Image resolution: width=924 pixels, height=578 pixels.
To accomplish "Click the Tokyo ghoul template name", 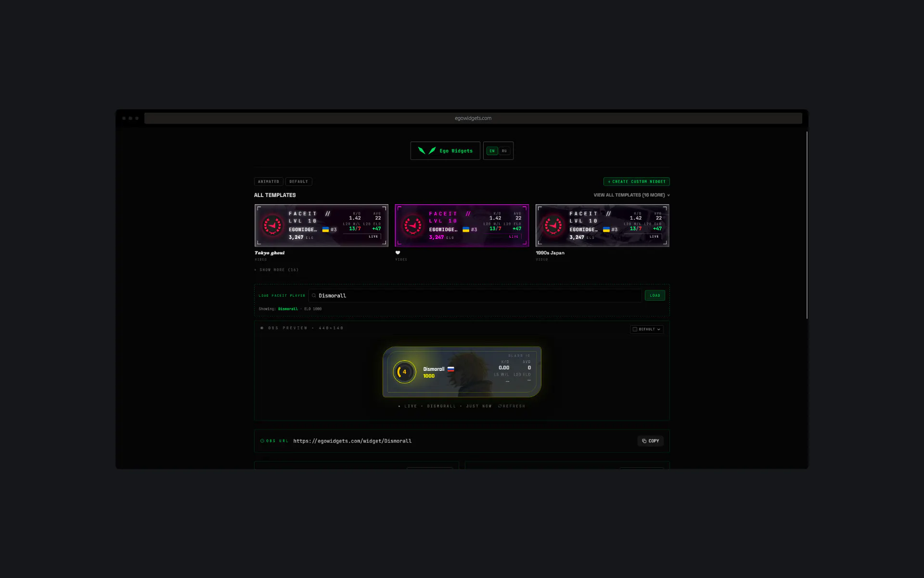I will (269, 253).
